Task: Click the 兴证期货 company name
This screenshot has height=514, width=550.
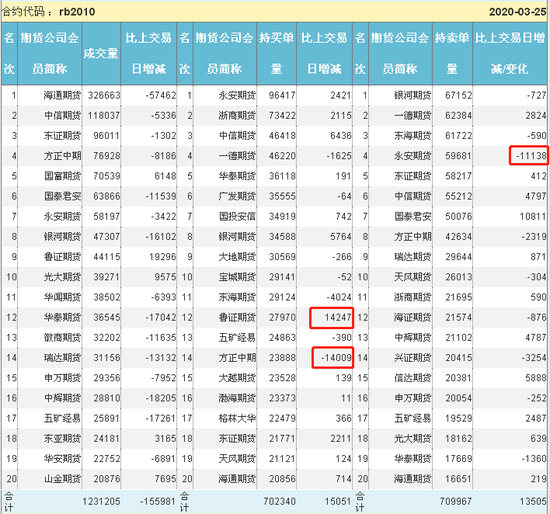Action: pyautogui.click(x=412, y=358)
